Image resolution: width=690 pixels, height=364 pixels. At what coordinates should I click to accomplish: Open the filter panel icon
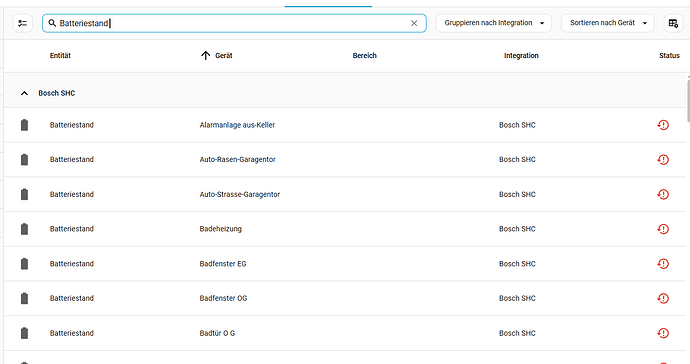coord(22,23)
